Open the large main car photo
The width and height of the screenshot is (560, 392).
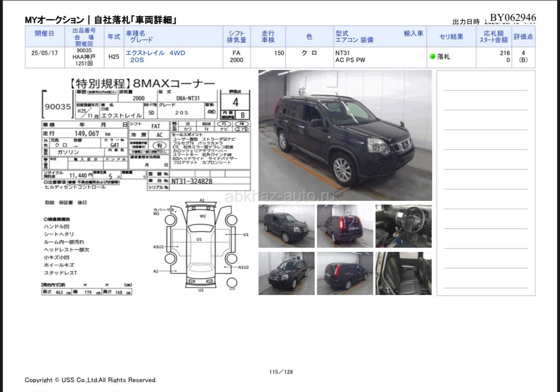[x=345, y=135]
